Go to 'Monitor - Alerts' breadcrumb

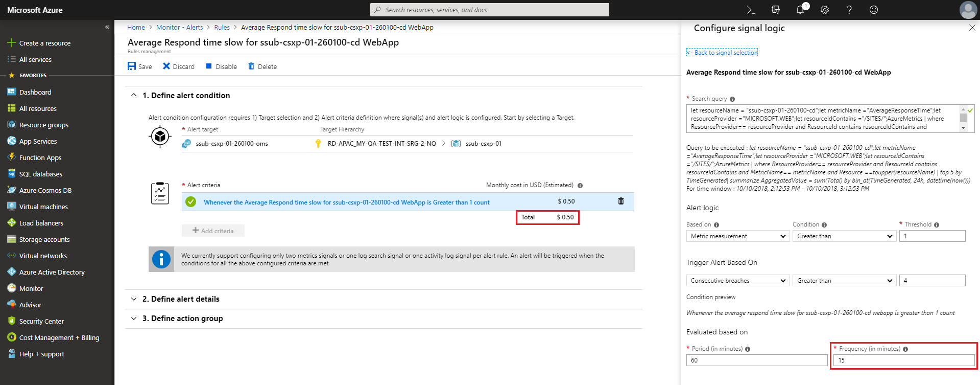(179, 28)
